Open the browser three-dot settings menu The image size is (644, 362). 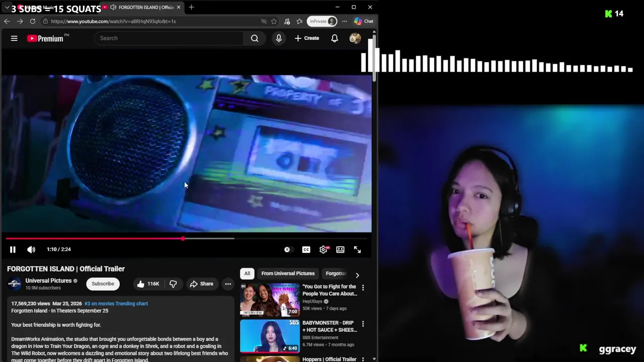coord(345,21)
